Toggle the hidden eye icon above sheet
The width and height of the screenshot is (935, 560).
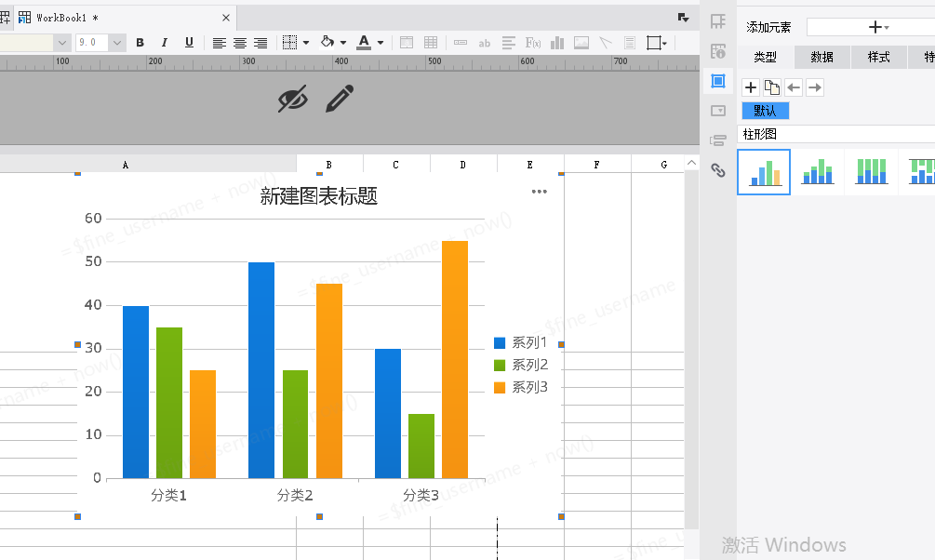click(293, 99)
